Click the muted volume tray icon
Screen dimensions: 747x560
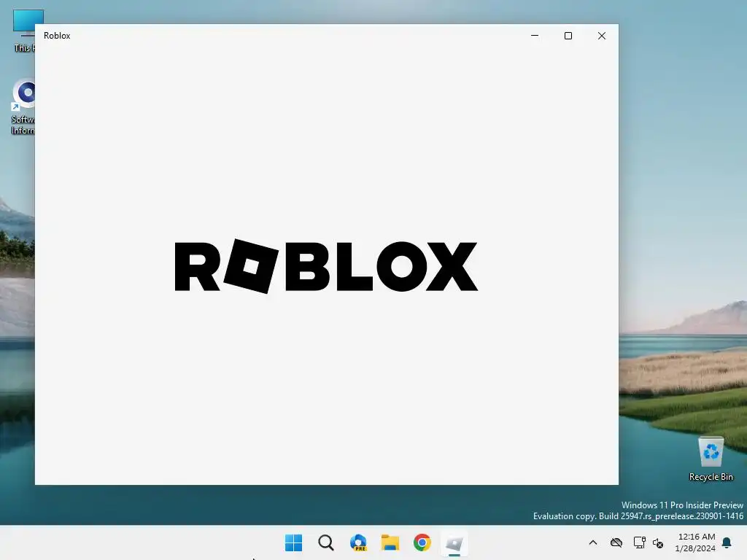coord(658,542)
